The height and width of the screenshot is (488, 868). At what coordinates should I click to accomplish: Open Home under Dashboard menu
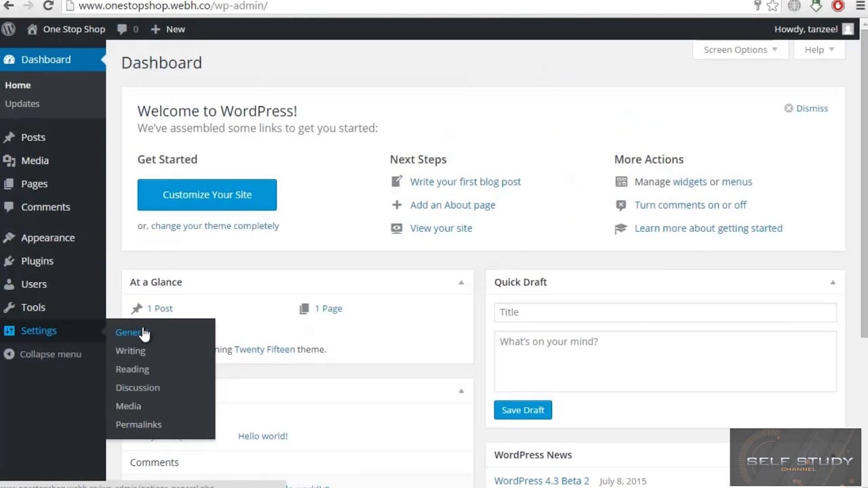pyautogui.click(x=18, y=85)
